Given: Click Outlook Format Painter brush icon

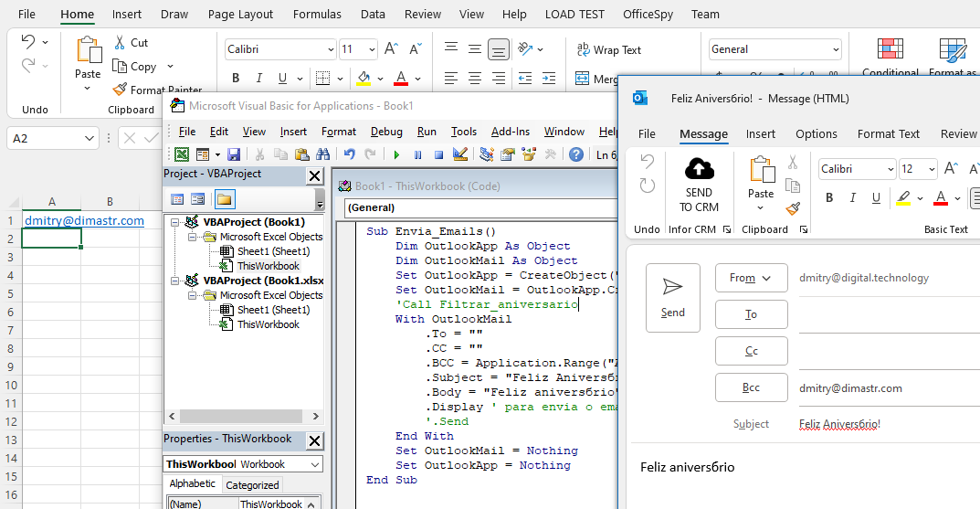Looking at the screenshot, I should point(793,208).
